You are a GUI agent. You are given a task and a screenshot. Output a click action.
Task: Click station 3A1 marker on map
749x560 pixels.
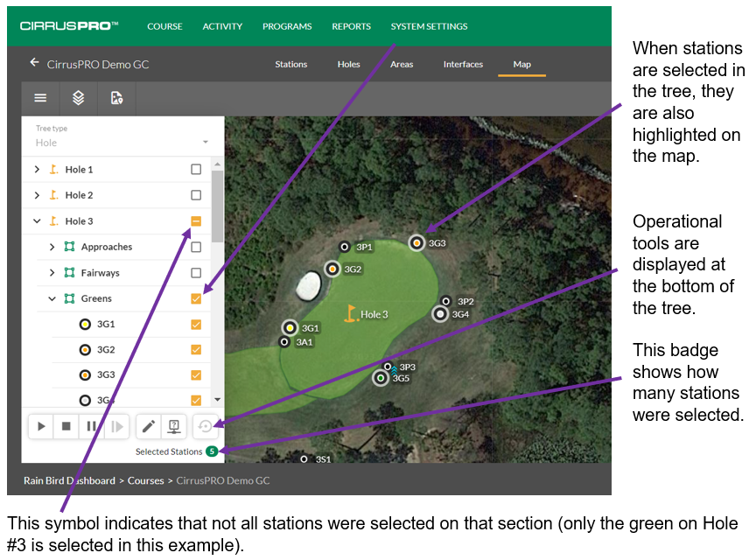tap(284, 342)
